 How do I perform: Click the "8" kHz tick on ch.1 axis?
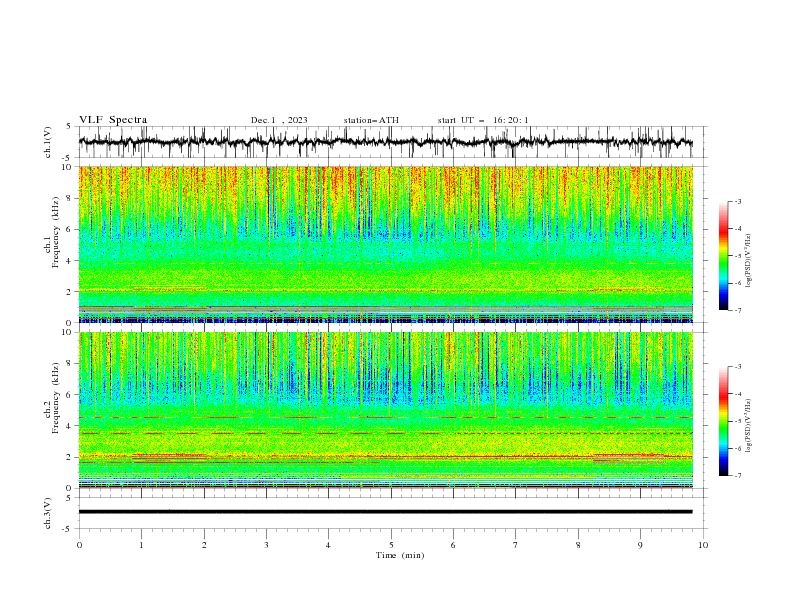click(70, 198)
